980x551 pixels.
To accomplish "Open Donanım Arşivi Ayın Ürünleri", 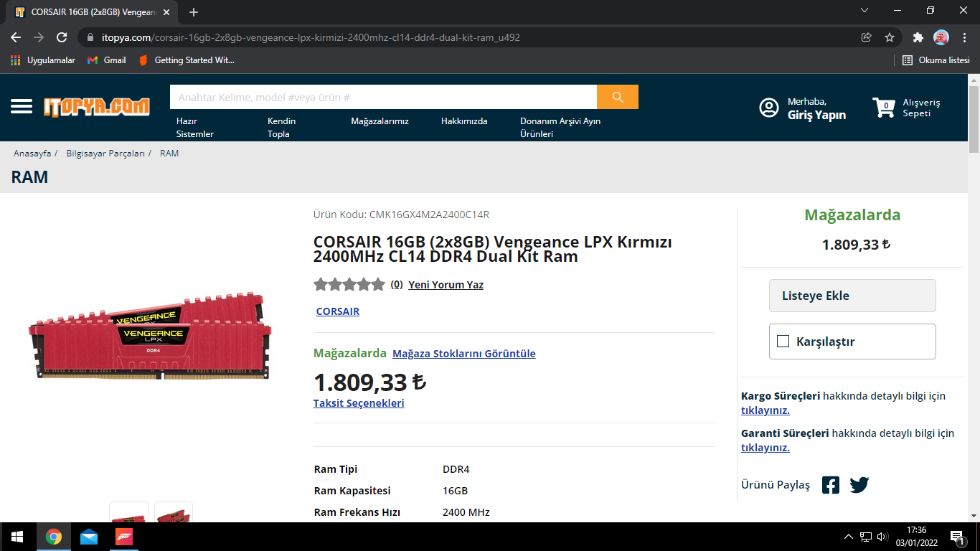I will pos(560,128).
